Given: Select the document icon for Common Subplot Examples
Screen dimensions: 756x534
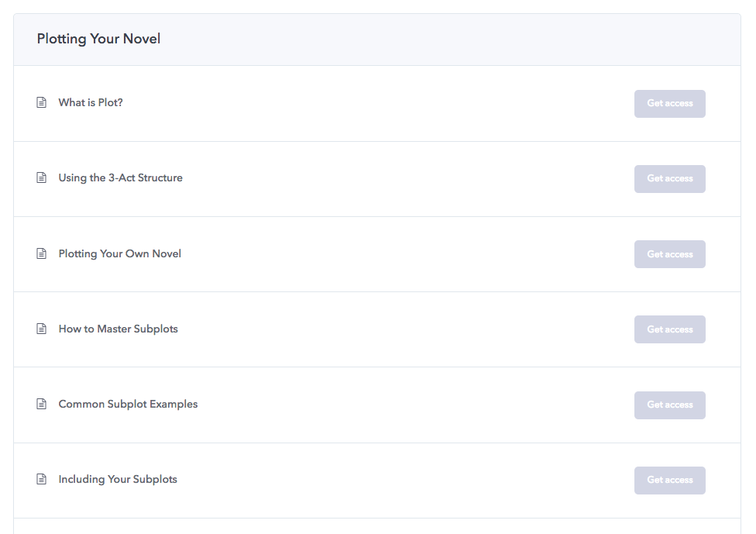Looking at the screenshot, I should [x=42, y=404].
